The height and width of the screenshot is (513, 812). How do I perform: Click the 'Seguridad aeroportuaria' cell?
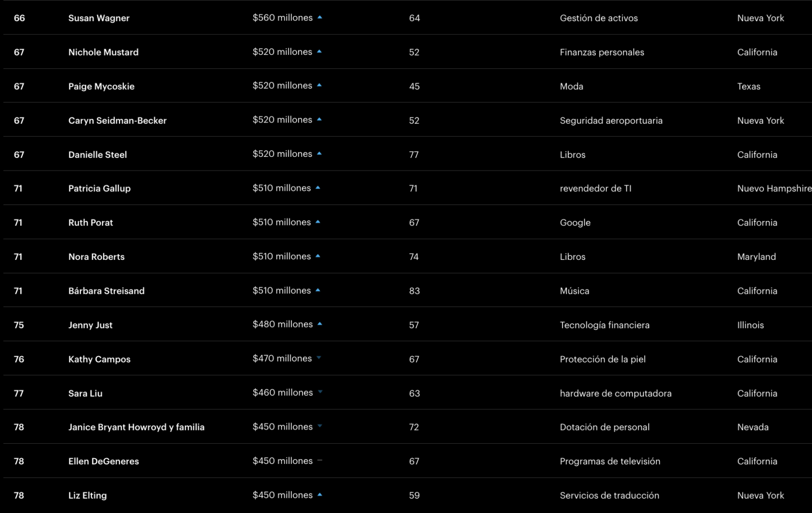click(x=611, y=120)
